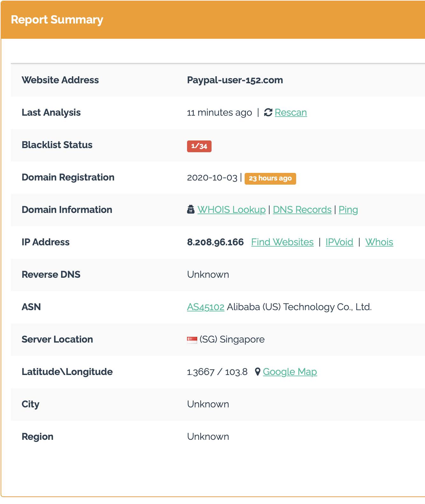The width and height of the screenshot is (425, 504).
Task: Open the DNS Records link
Action: 302,210
